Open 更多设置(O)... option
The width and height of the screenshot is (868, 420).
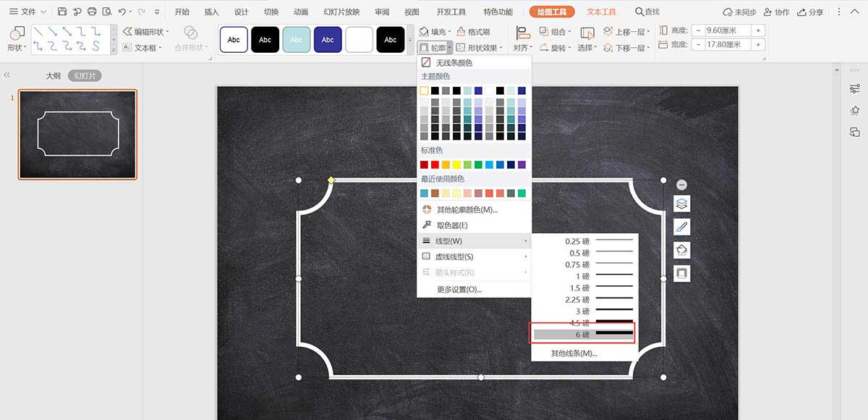point(474,289)
